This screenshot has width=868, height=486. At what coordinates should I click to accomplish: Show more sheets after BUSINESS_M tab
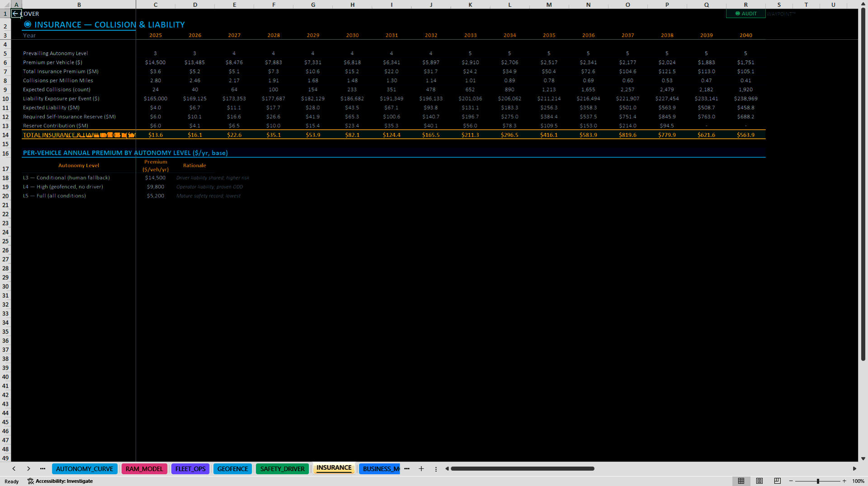(x=407, y=469)
